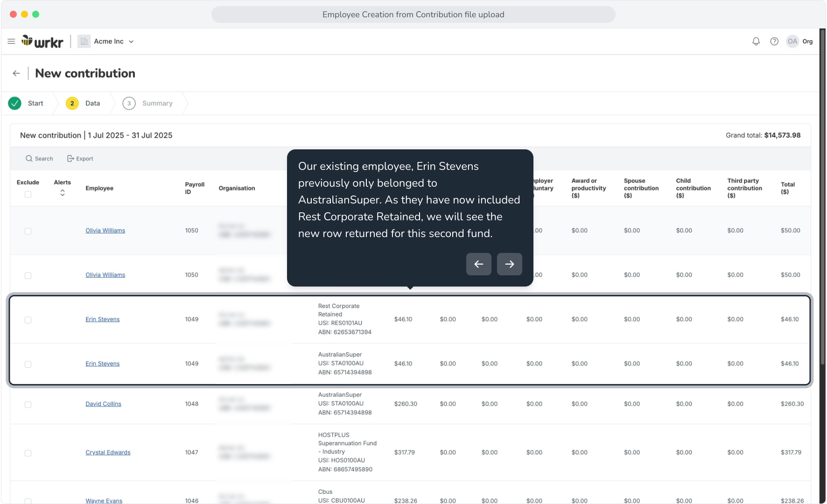Click the vertical scrollbar on the right edge
The width and height of the screenshot is (827, 504).
[823, 196]
